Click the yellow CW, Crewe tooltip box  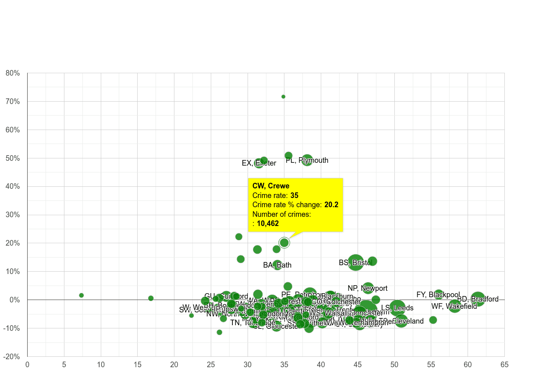(x=296, y=205)
